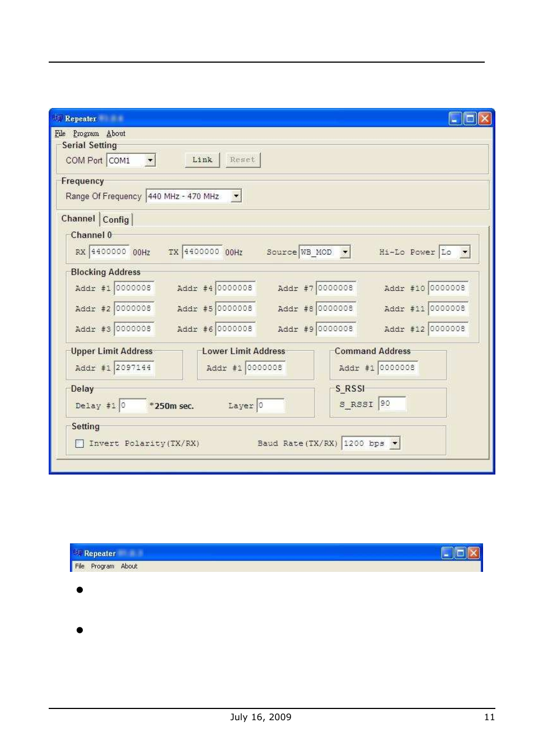The width and height of the screenshot is (534, 756).
Task: Toggle Invert Polarity (TX/RX) checkbox
Action: coord(79,443)
